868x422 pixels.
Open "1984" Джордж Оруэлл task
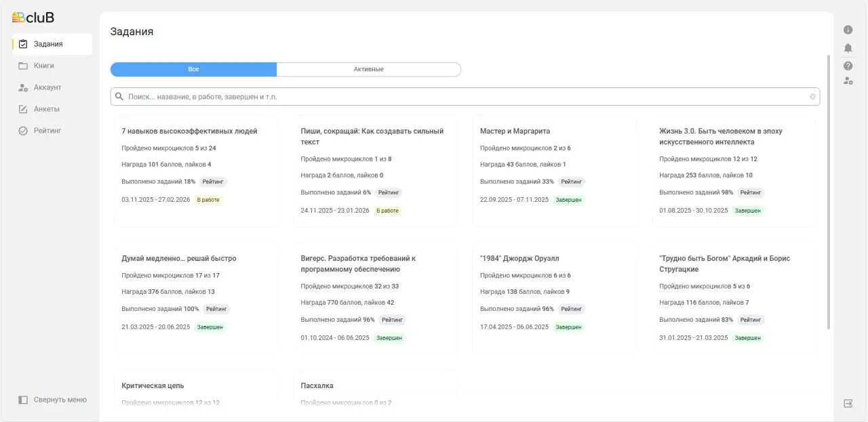[x=519, y=259]
